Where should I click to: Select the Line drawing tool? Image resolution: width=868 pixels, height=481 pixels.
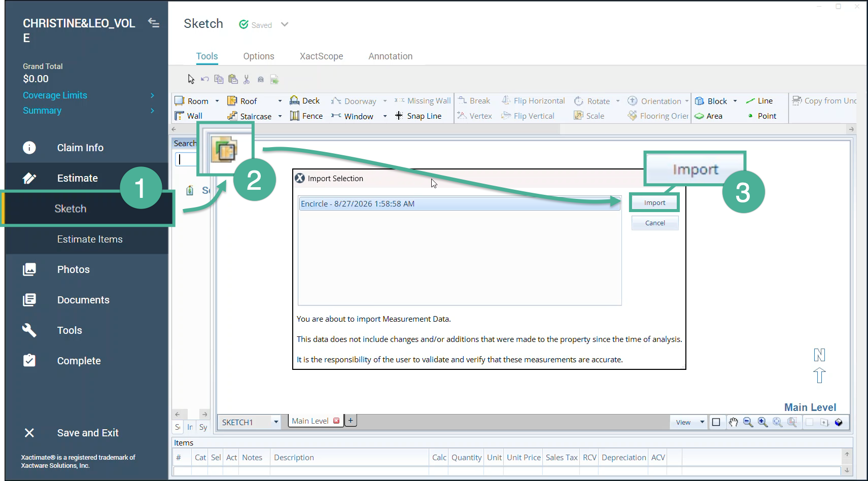tap(759, 100)
